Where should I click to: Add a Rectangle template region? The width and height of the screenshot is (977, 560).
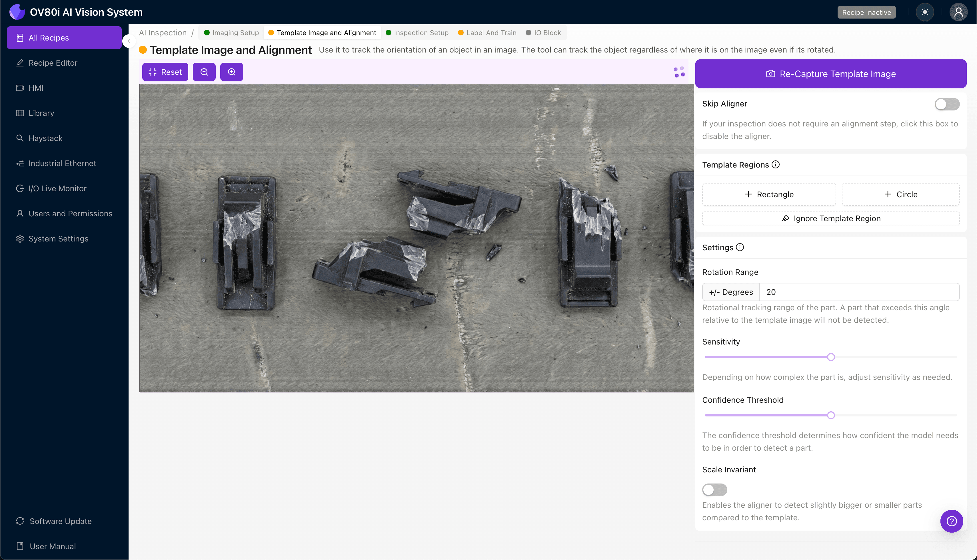(x=769, y=194)
